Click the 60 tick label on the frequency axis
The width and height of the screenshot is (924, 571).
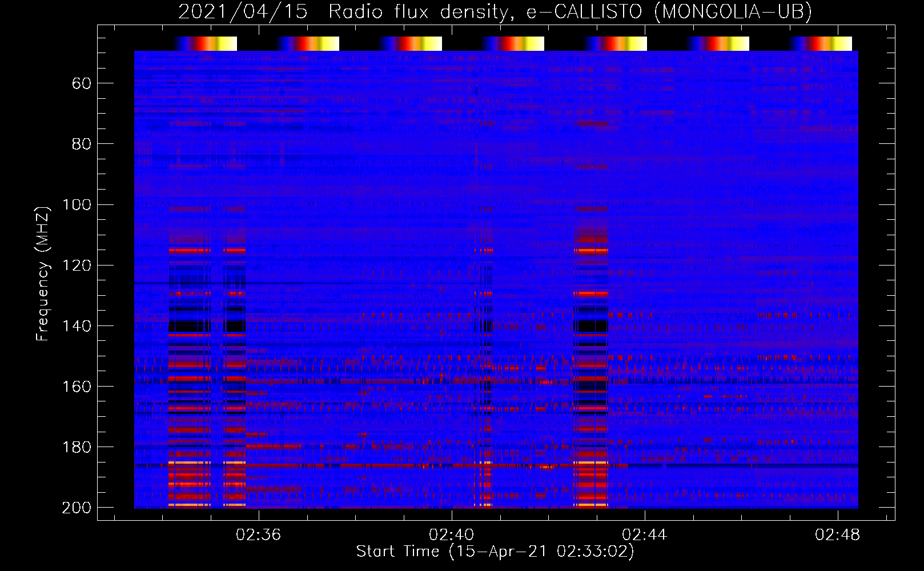click(x=82, y=84)
